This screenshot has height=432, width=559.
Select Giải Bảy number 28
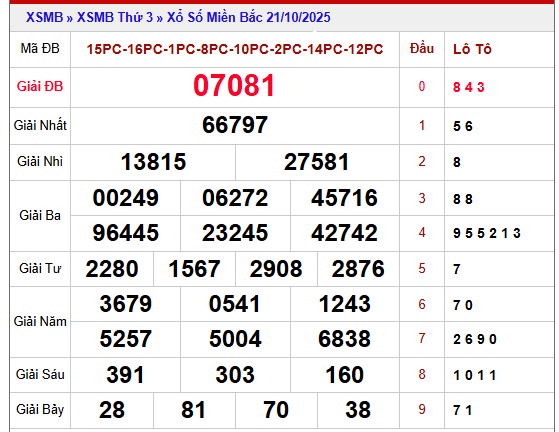coord(112,410)
